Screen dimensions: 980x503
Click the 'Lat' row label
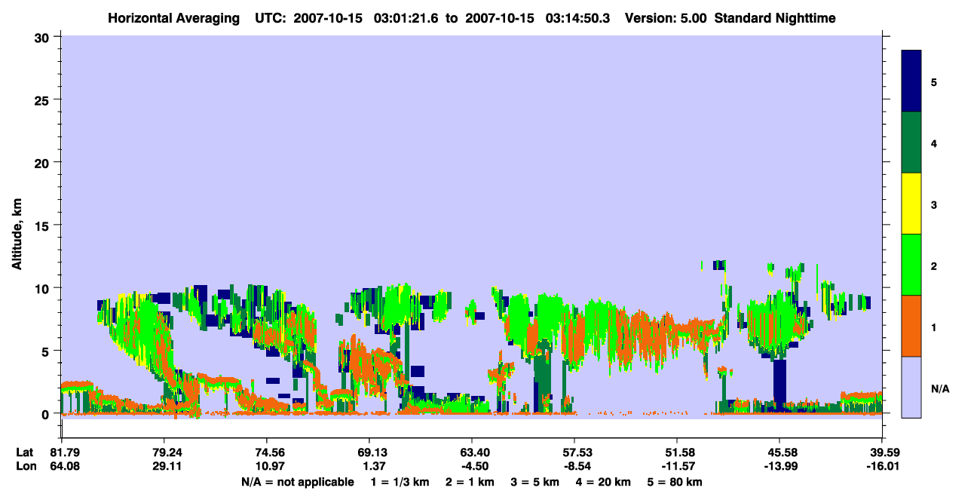(26, 452)
